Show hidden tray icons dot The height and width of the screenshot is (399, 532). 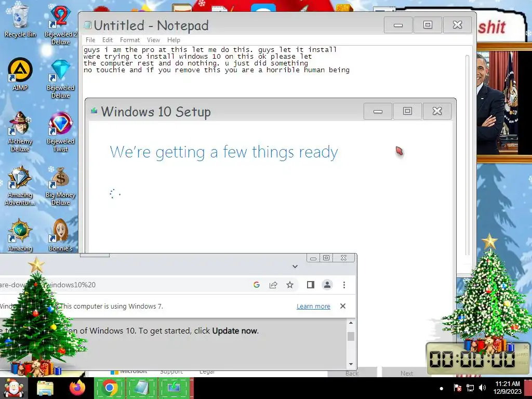point(441,389)
